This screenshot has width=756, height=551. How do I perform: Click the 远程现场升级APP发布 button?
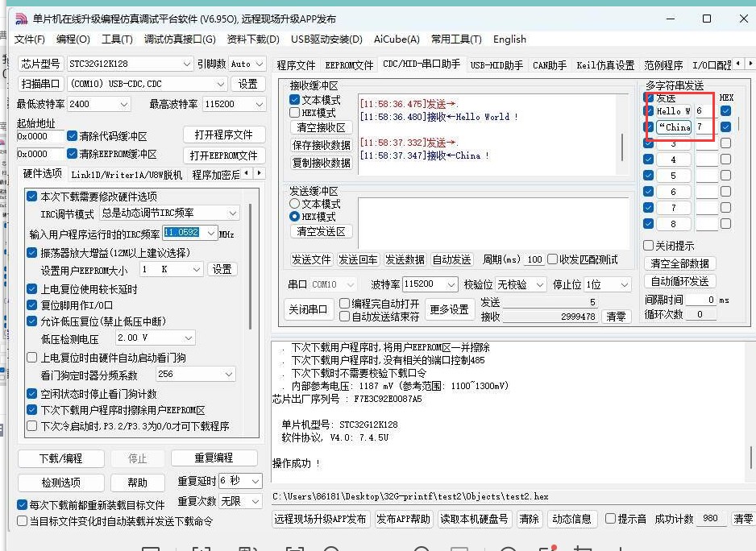[320, 520]
